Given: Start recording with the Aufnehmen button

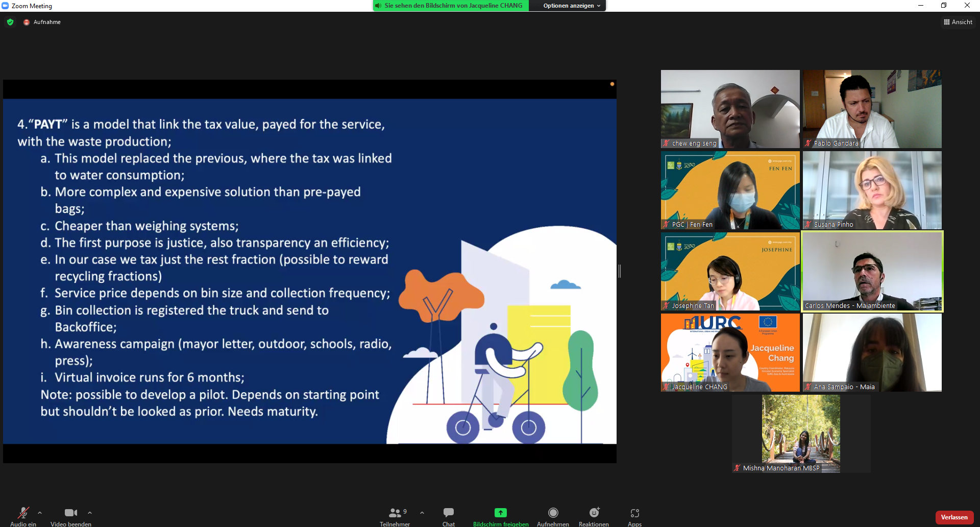Looking at the screenshot, I should [553, 516].
